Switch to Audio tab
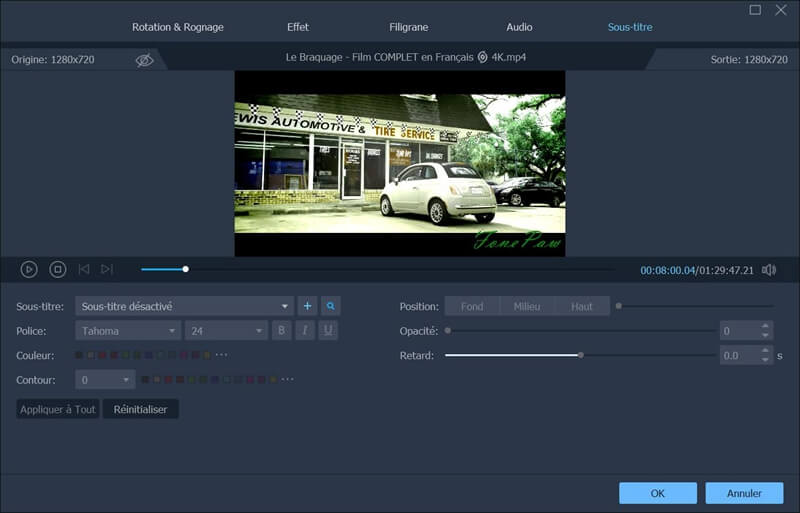Screen dimensions: 800x513 [519, 27]
